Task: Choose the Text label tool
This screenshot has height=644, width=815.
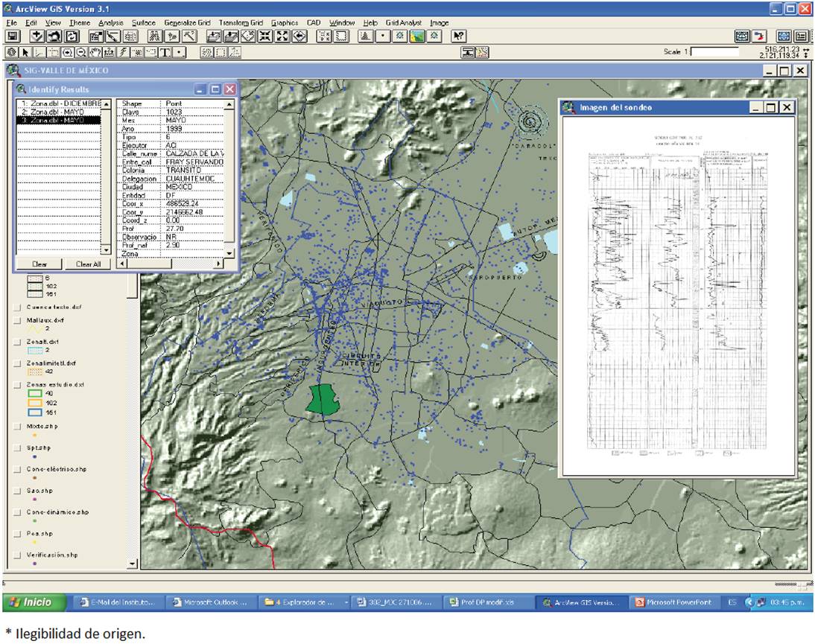Action: coord(165,52)
